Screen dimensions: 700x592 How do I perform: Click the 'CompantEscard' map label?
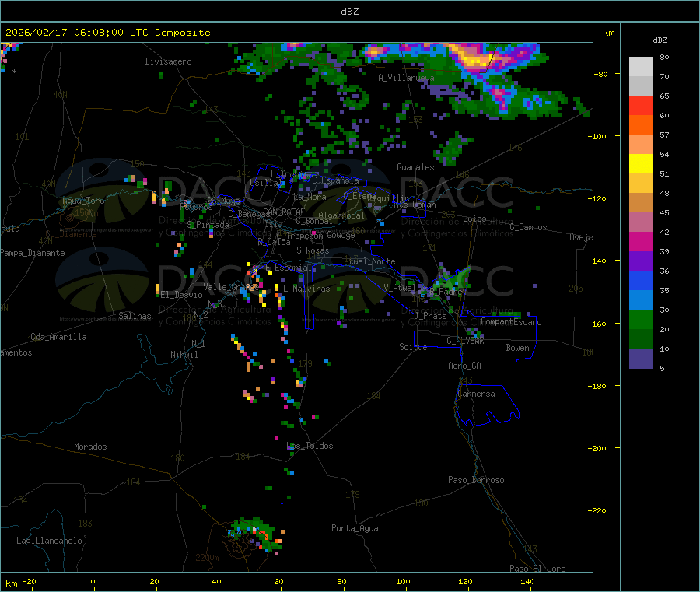pos(511,322)
